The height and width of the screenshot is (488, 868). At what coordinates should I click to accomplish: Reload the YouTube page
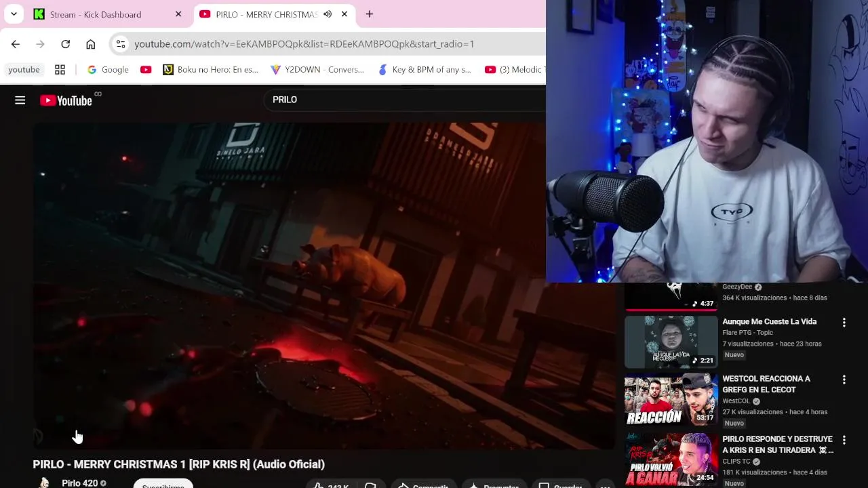point(66,44)
